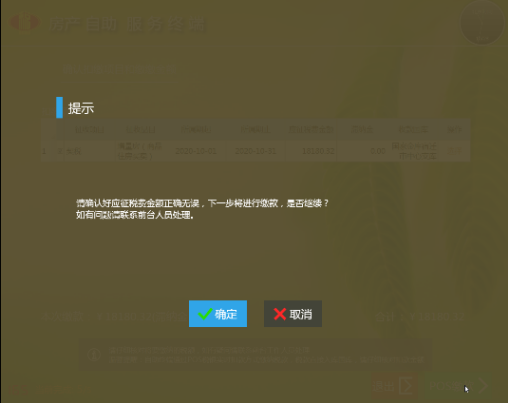Image resolution: width=508 pixels, height=403 pixels.
Task: Click the end date cell 2020-10-31
Action: (x=256, y=151)
